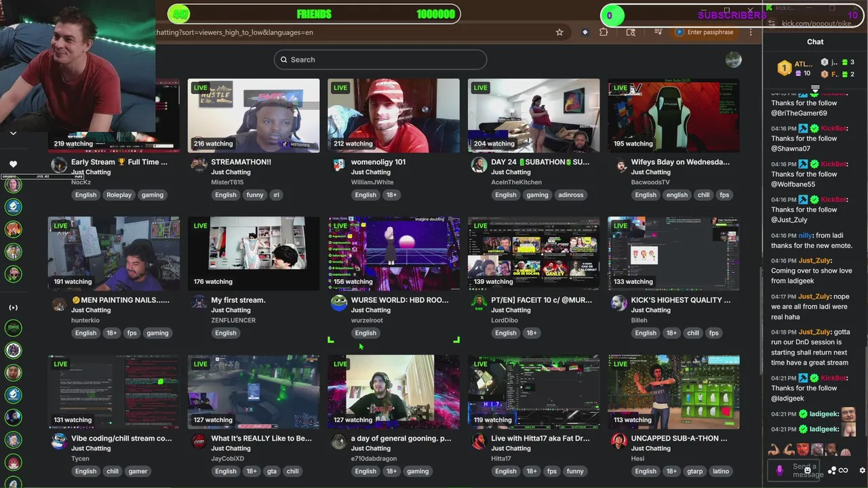Viewport: 868px width, 488px height.
Task: Open chat settings gear icon
Action: point(862,470)
